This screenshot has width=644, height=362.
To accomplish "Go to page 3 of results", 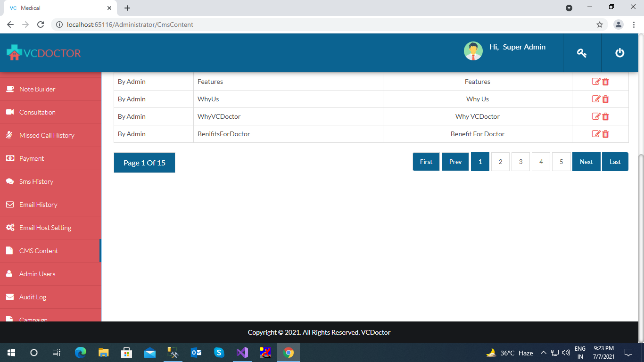I will [x=520, y=162].
